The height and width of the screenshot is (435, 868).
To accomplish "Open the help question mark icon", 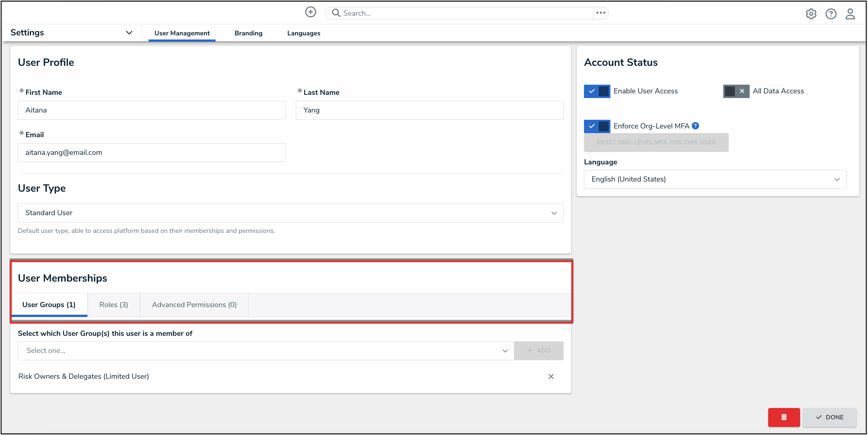I will [x=831, y=14].
